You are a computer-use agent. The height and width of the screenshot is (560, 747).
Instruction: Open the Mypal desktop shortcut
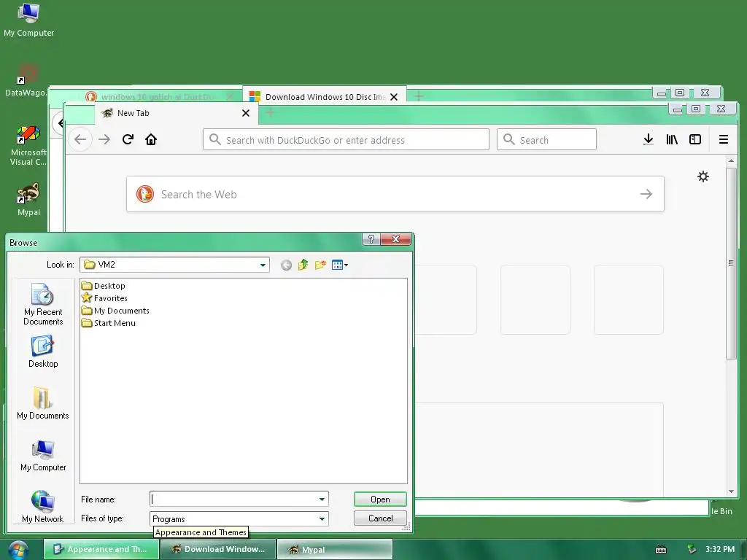coord(28,199)
